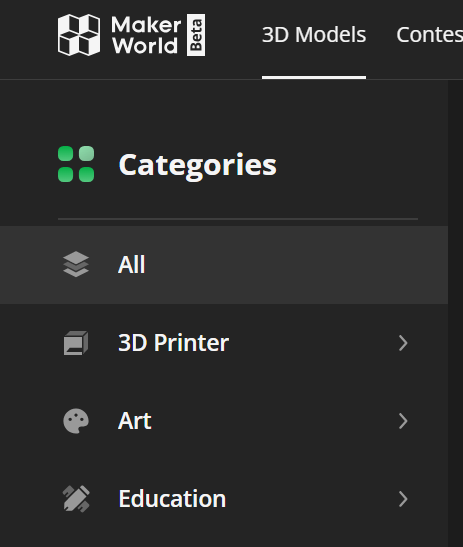Click the Education pencil and ruler icon
This screenshot has height=547, width=463.
pos(76,499)
